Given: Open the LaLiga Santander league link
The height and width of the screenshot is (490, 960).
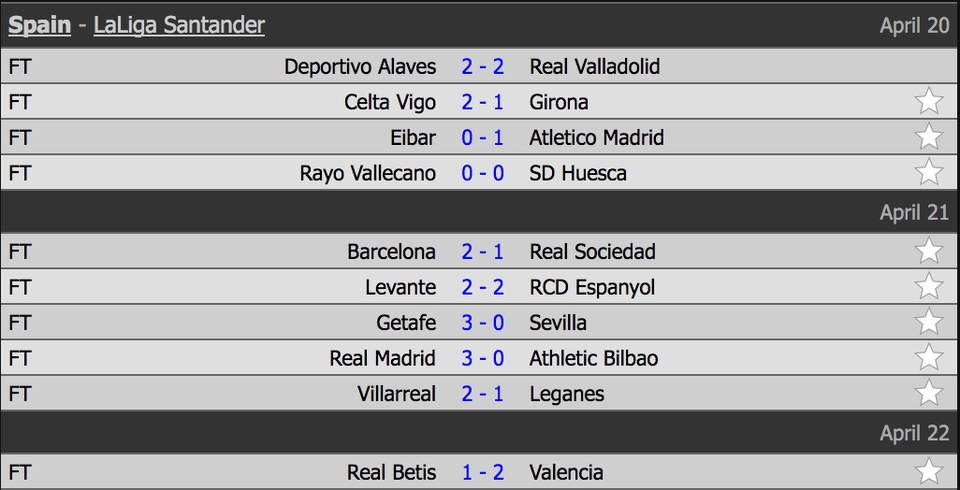Looking at the screenshot, I should pyautogui.click(x=179, y=25).
